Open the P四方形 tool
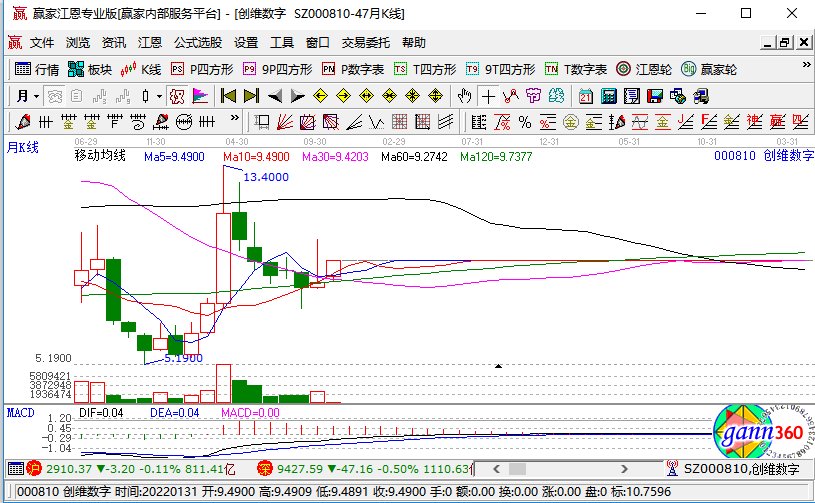Screen dimensions: 815x503 (x=202, y=69)
